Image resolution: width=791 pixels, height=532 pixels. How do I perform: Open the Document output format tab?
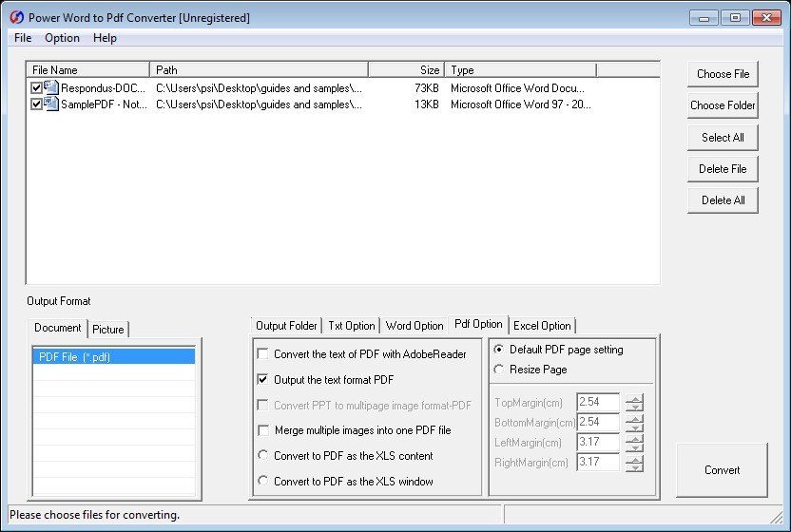pyautogui.click(x=57, y=328)
